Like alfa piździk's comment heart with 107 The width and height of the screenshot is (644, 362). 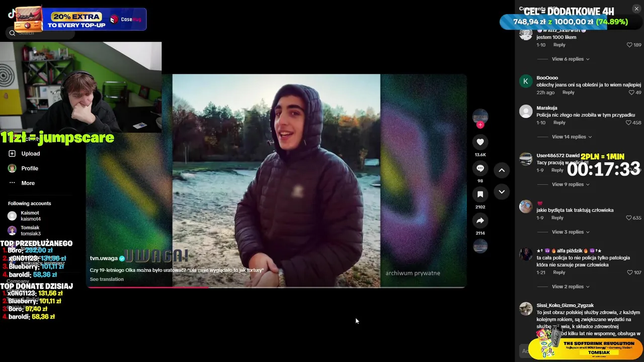(x=630, y=273)
